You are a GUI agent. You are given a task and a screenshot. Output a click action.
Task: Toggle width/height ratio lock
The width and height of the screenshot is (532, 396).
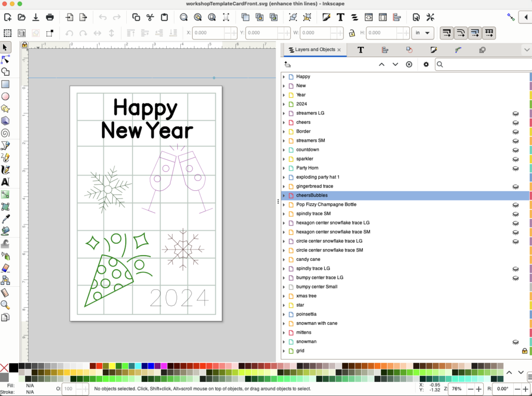(x=352, y=33)
